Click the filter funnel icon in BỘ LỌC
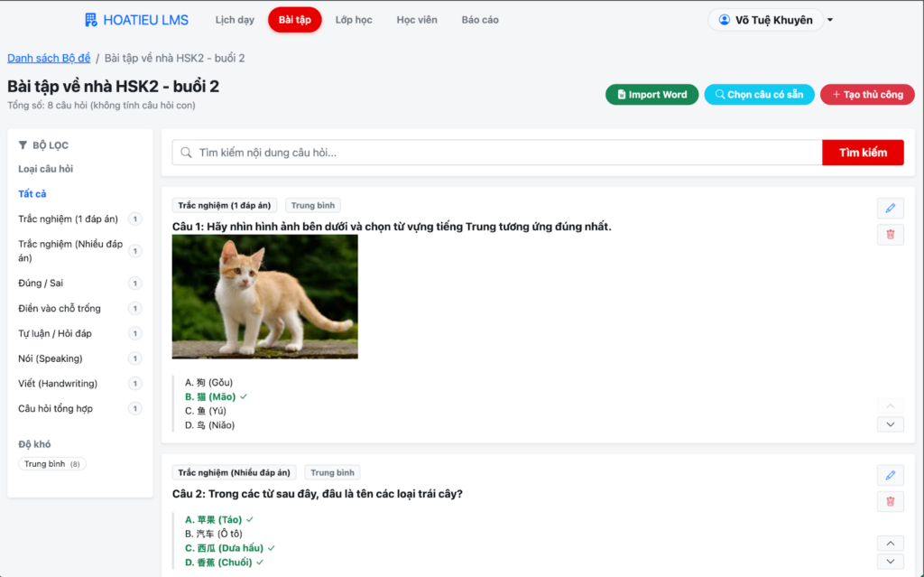Screen dimensions: 924x577 (x=23, y=144)
